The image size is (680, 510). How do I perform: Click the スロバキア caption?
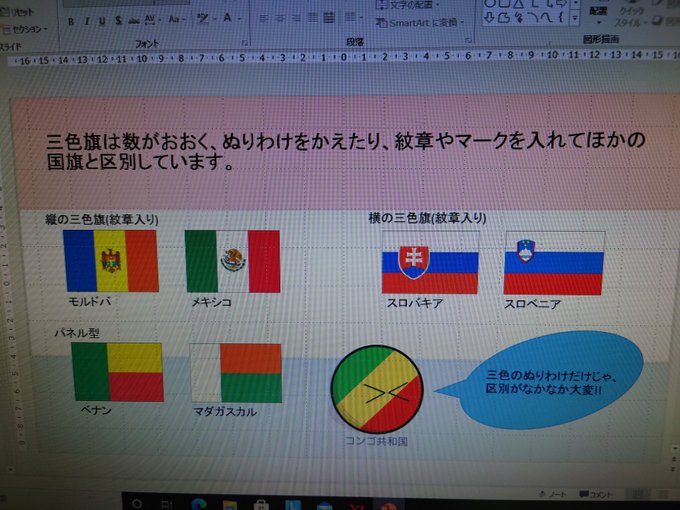415,303
